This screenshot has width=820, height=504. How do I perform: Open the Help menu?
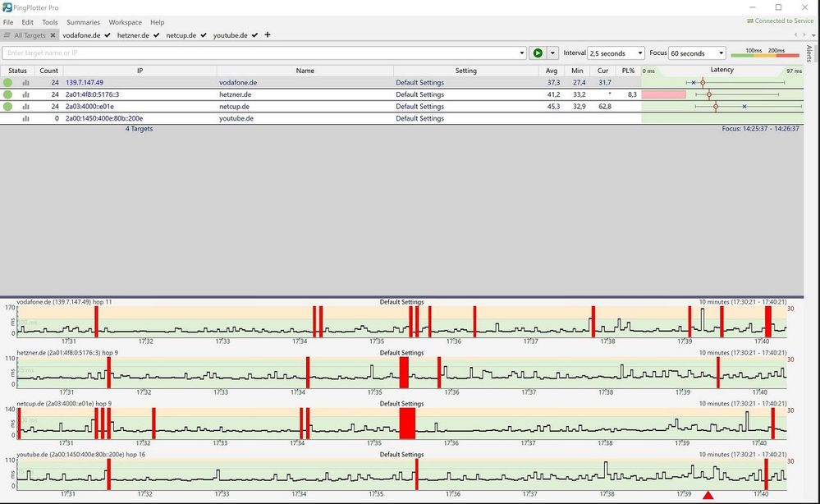(x=158, y=22)
